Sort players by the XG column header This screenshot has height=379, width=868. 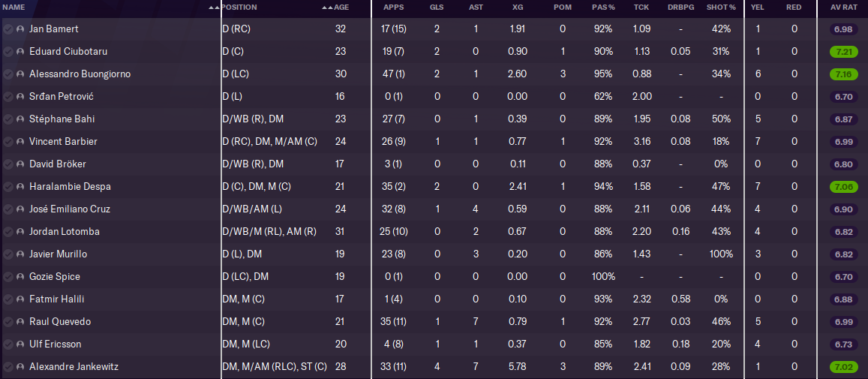click(518, 8)
